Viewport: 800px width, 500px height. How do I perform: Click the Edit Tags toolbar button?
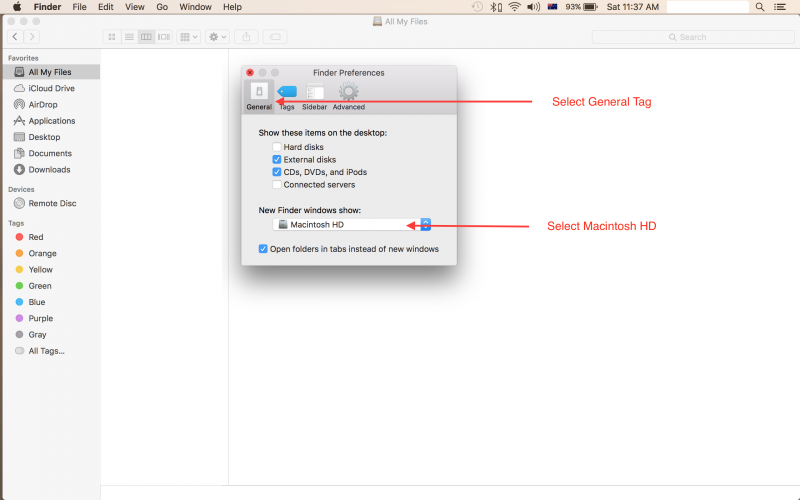[275, 37]
